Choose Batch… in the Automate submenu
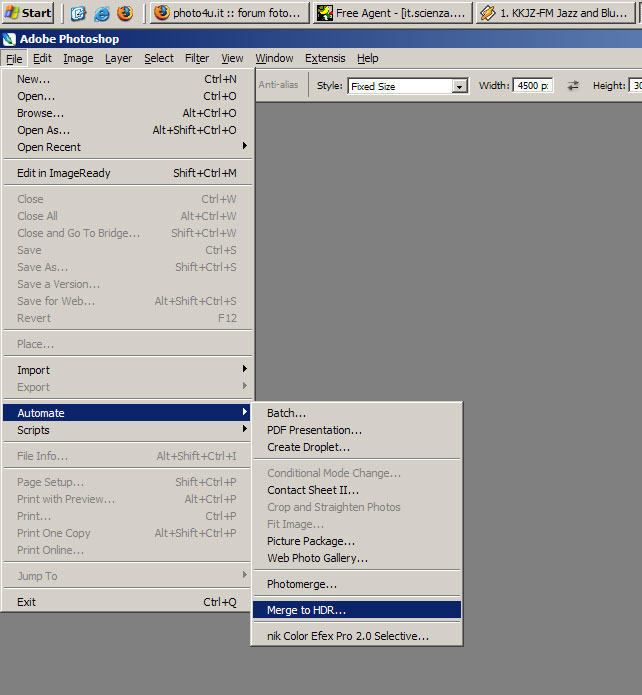This screenshot has height=695, width=642. point(357,413)
